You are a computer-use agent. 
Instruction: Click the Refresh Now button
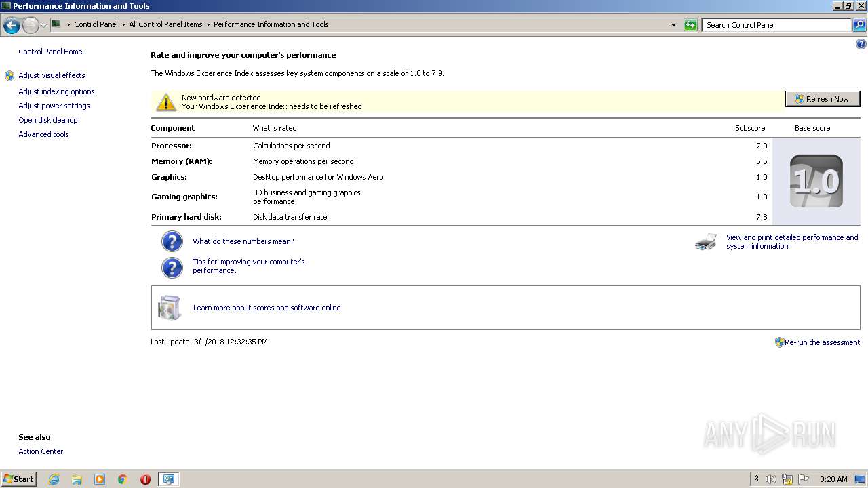[x=822, y=99]
